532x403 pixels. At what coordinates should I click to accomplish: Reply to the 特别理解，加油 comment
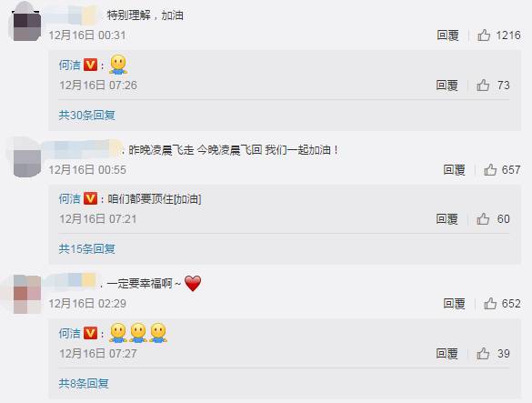point(447,35)
